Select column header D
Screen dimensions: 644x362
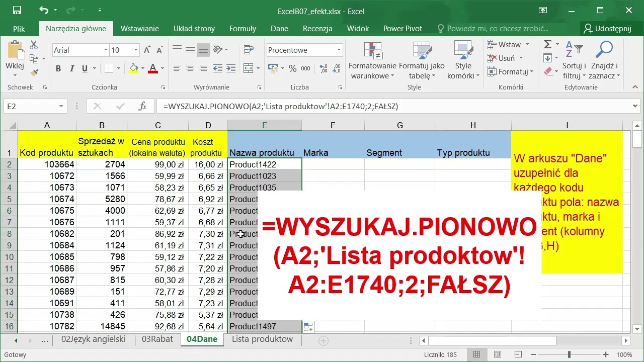(208, 125)
